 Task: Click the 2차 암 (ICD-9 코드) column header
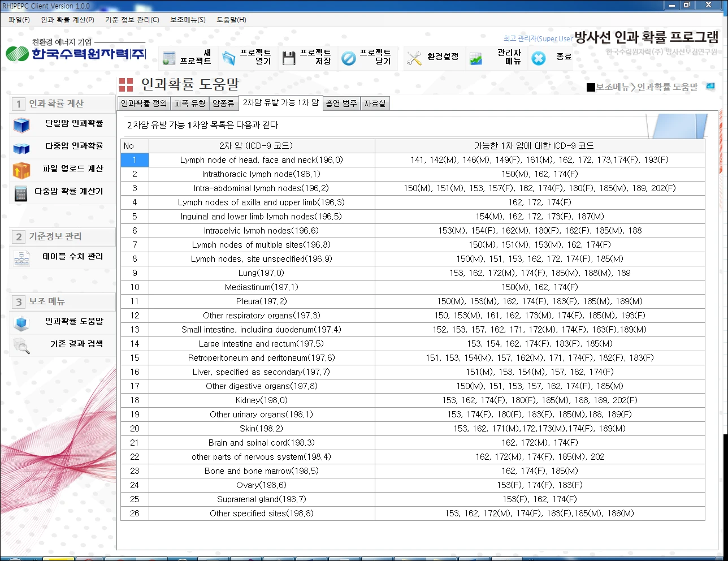[262, 146]
